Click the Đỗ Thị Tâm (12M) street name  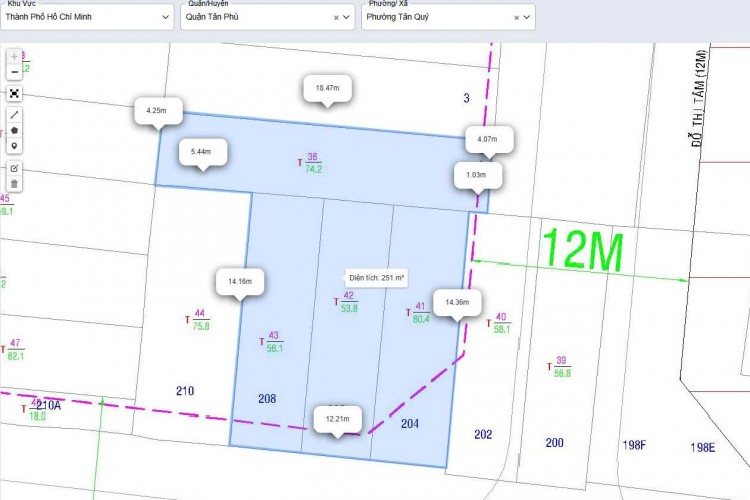[x=699, y=98]
